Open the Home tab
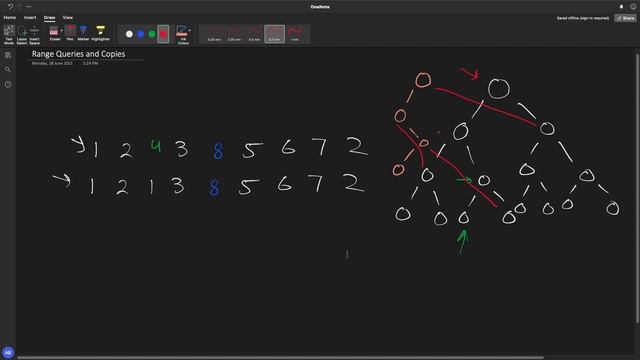Image resolution: width=640 pixels, height=360 pixels. (10, 18)
